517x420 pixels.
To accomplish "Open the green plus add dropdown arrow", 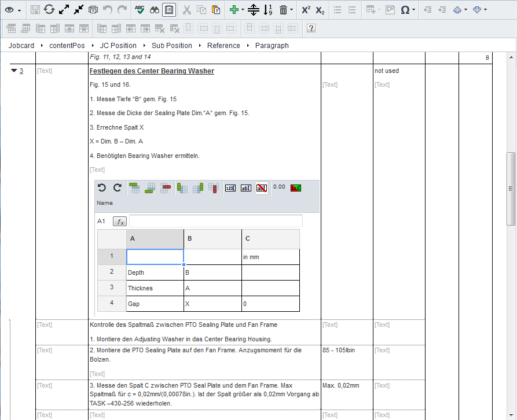I will (243, 10).
